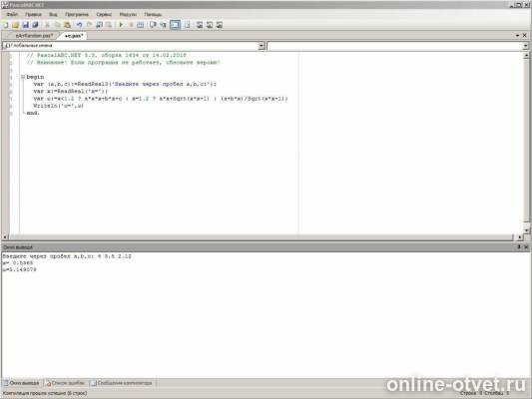532x399 pixels.
Task: Click the Save All icon
Action: (x=35, y=25)
